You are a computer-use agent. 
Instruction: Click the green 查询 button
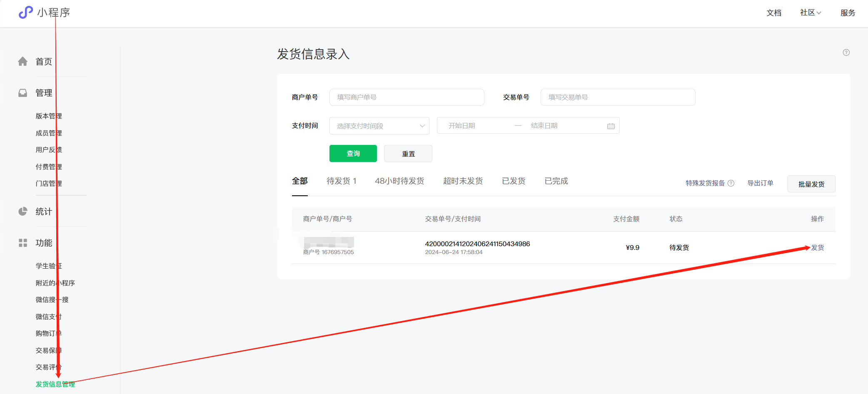(x=353, y=154)
